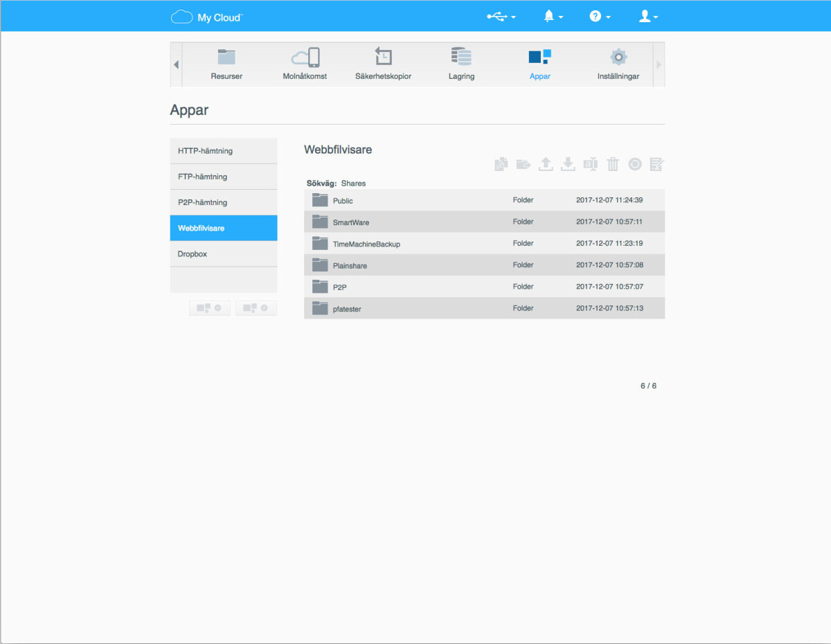Select the TimeMachineBackup folder name
This screenshot has width=831, height=644.
(366, 244)
